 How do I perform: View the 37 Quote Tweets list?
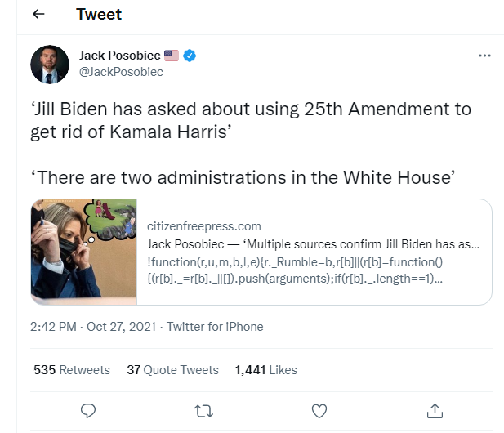(172, 369)
